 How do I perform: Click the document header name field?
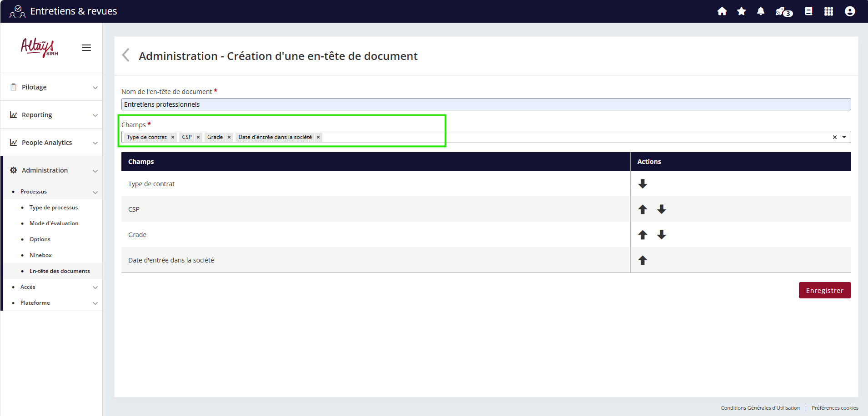[x=486, y=104]
